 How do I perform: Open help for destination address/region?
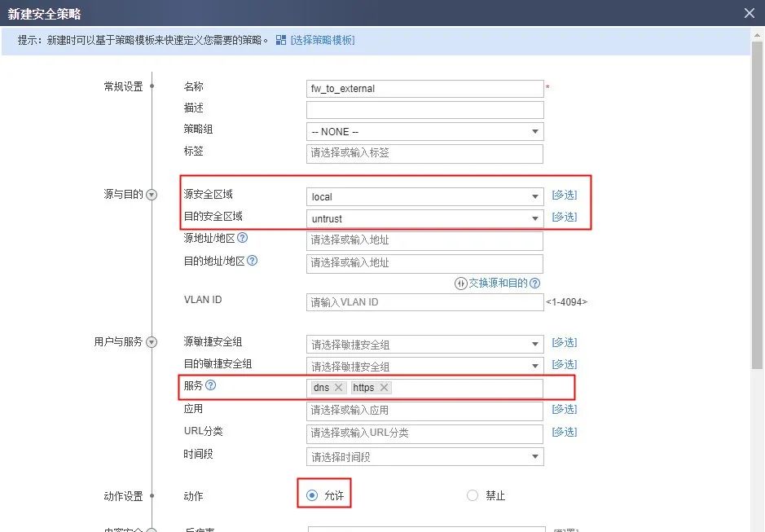click(252, 261)
